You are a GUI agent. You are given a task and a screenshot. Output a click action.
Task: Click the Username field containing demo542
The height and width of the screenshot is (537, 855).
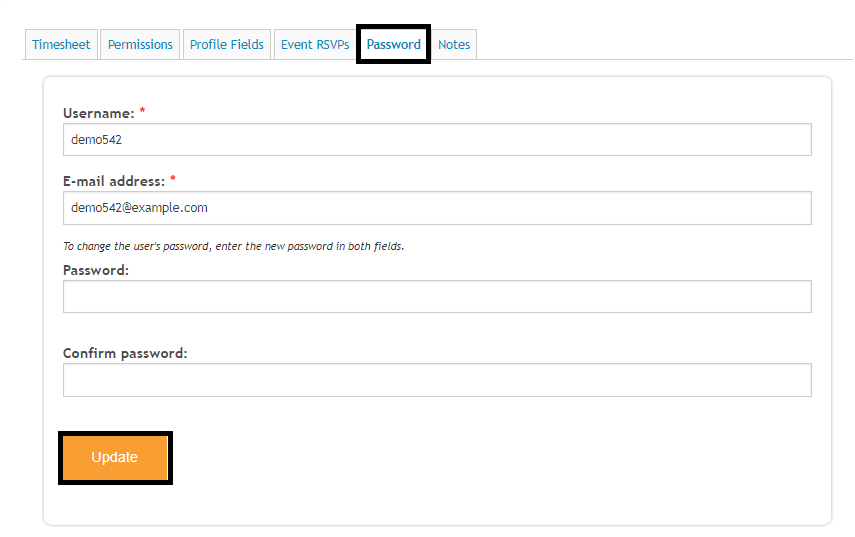click(x=437, y=140)
